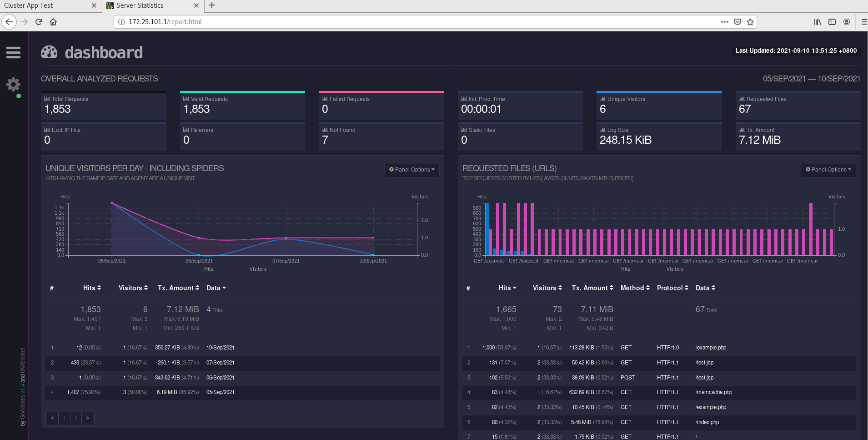
Task: Sort requested files by Visitors column
Action: pyautogui.click(x=547, y=288)
